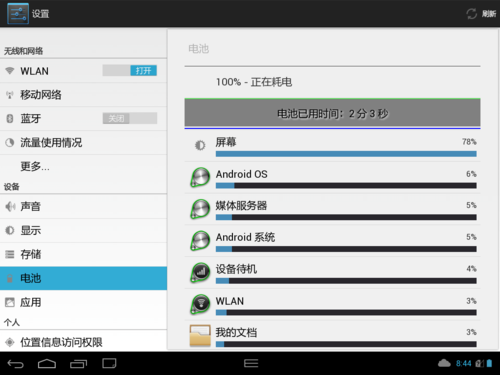Open WLAN settings in the sidebar
Screen dimensions: 500x375
(x=83, y=71)
